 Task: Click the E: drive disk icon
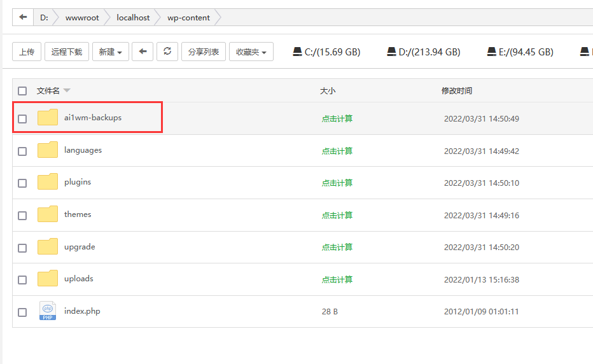[x=492, y=52]
